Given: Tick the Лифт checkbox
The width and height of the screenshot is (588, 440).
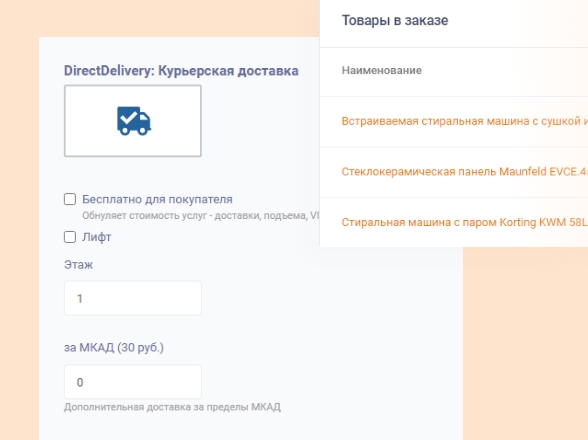Looking at the screenshot, I should pyautogui.click(x=70, y=237).
